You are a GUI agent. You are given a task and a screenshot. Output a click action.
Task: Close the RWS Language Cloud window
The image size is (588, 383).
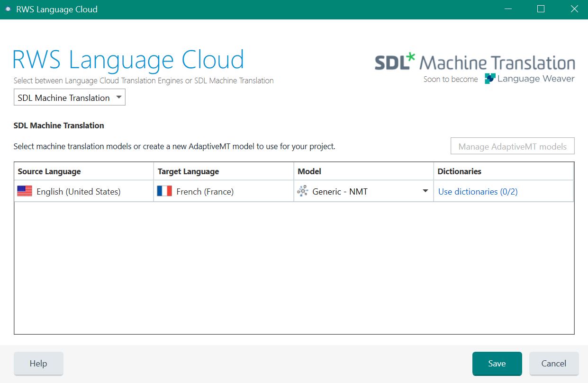[x=574, y=9]
